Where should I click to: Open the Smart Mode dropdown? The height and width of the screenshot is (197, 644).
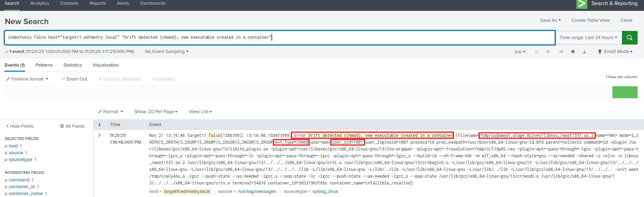[615, 52]
